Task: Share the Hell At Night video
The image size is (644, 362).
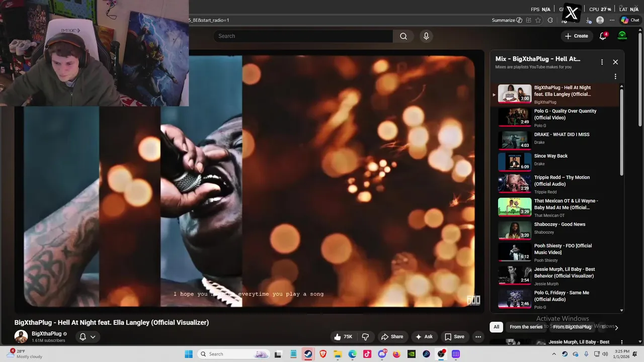Action: pos(392,337)
